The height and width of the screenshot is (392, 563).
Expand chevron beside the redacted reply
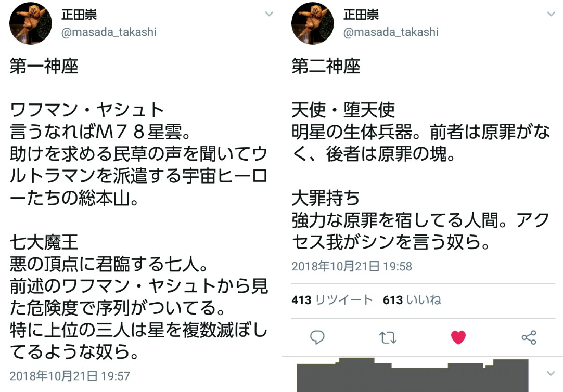pyautogui.click(x=551, y=373)
